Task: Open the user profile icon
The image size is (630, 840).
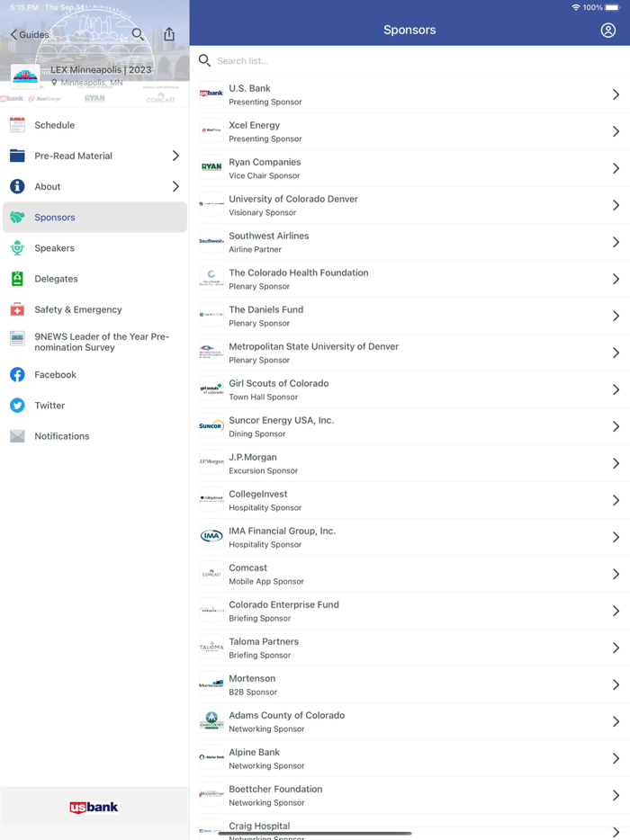Action: (608, 30)
